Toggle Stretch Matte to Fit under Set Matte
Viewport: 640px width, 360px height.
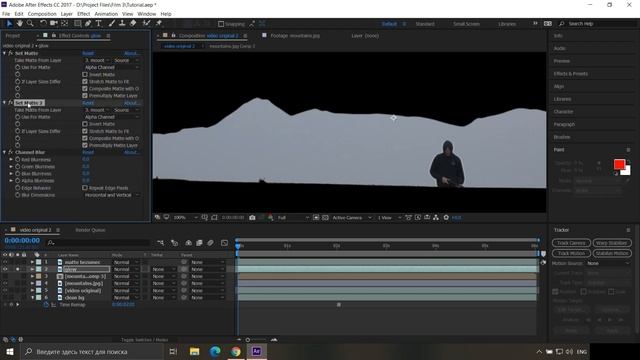click(85, 81)
